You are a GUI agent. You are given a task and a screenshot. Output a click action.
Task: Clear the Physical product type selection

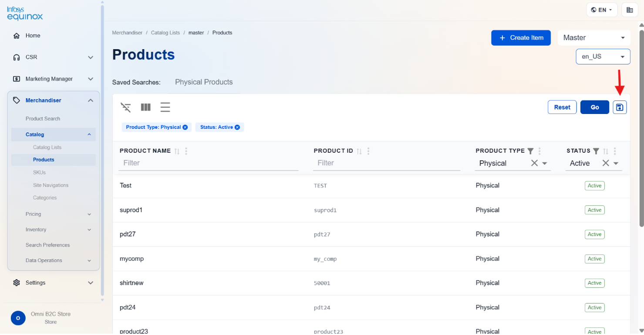pyautogui.click(x=534, y=163)
